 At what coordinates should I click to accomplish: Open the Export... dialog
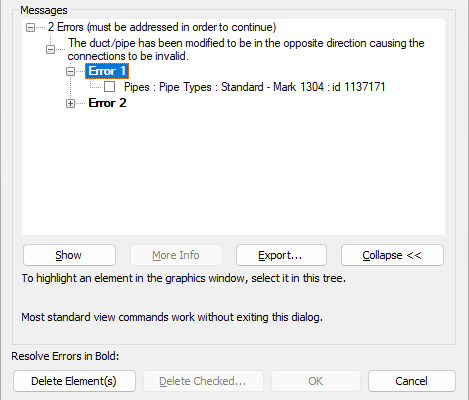tap(281, 255)
